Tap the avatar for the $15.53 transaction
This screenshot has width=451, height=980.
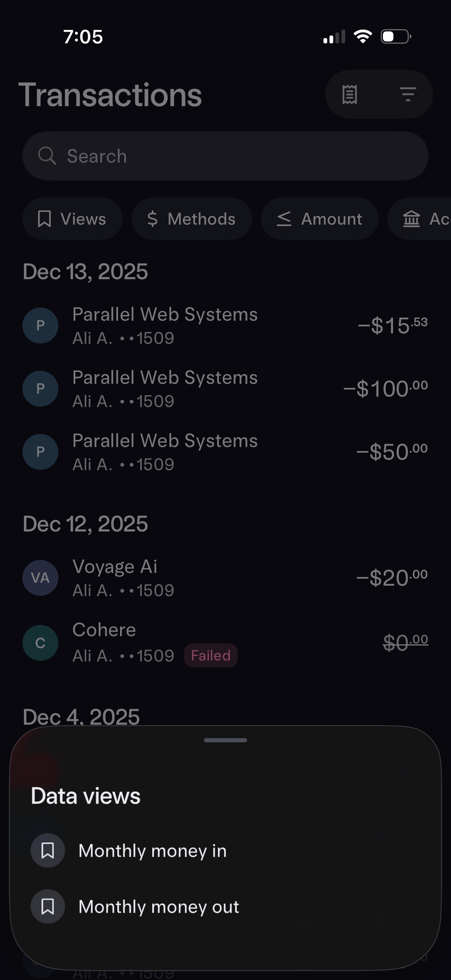point(40,326)
